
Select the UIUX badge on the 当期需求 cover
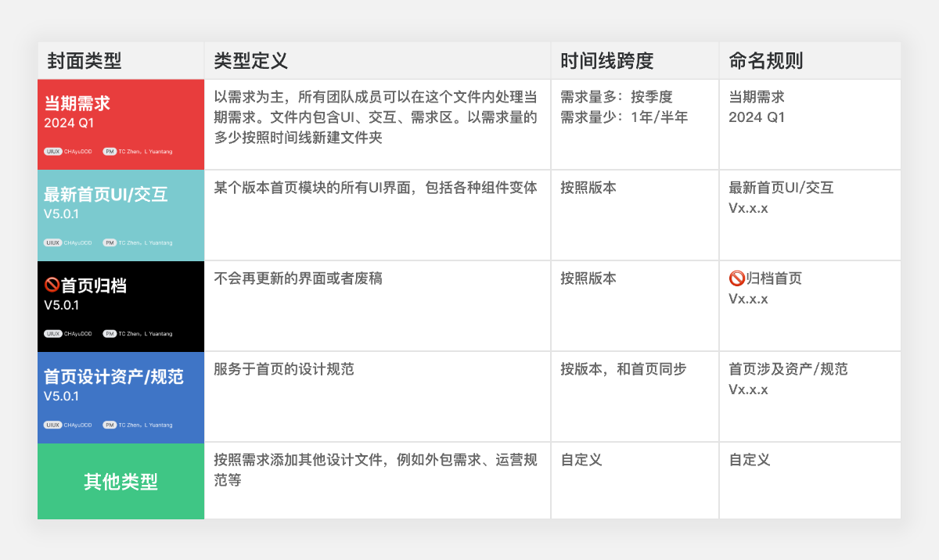[x=52, y=153]
